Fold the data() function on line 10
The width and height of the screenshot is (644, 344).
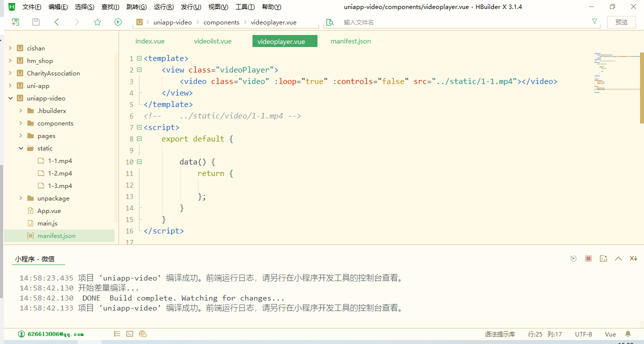point(139,162)
